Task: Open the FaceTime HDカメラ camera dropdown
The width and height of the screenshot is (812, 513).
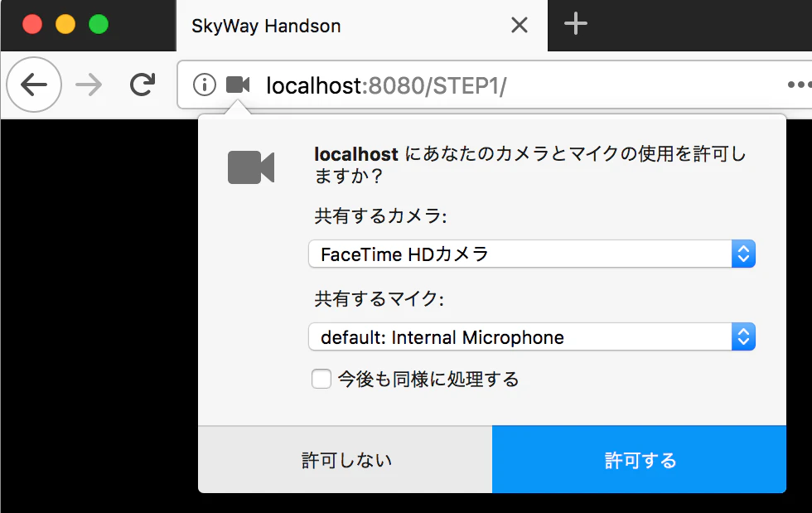Action: (x=532, y=254)
